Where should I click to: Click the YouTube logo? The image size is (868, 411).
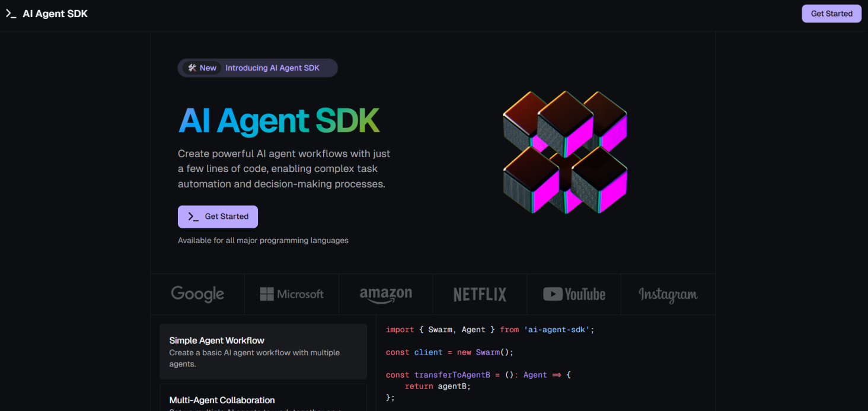click(574, 294)
